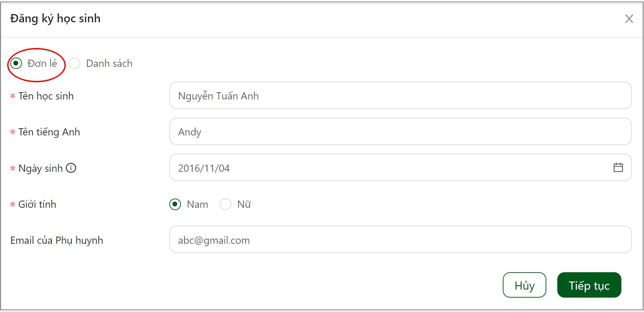Click the info icon beside Ngày sinh
644x312 pixels.
pos(71,168)
